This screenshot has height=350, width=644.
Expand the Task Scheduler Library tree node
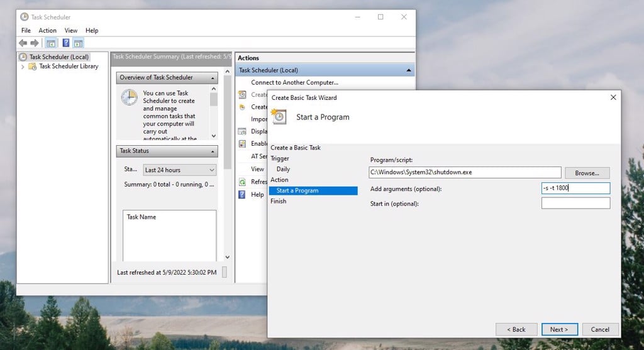click(x=23, y=67)
